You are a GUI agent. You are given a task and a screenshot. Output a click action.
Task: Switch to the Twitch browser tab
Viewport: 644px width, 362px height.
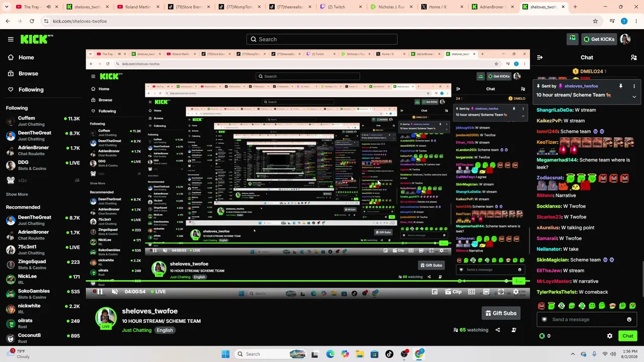(x=339, y=7)
